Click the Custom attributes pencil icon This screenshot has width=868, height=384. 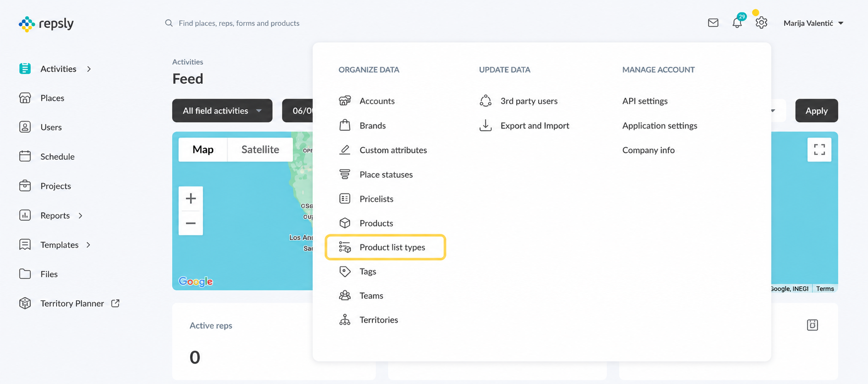[345, 150]
